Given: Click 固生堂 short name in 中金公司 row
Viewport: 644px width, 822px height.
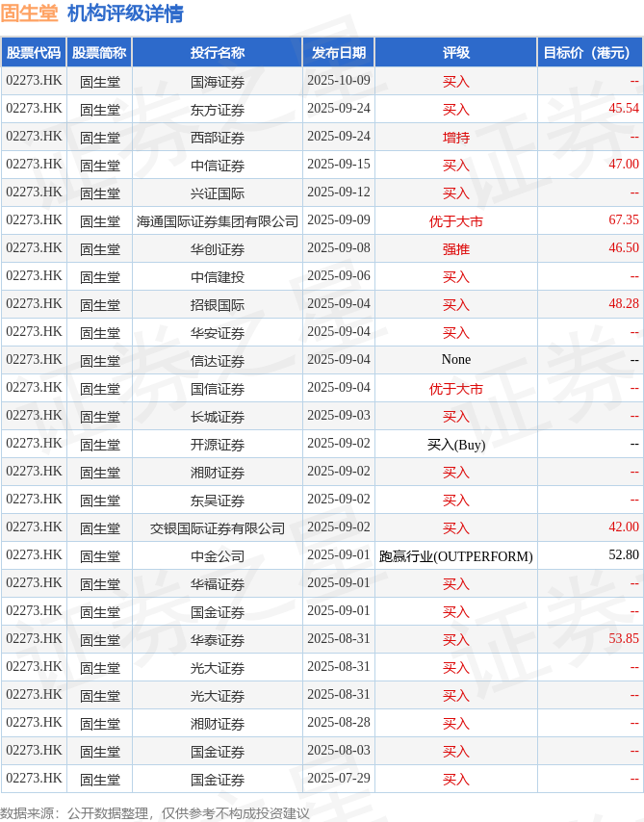Looking at the screenshot, I should pyautogui.click(x=100, y=556).
